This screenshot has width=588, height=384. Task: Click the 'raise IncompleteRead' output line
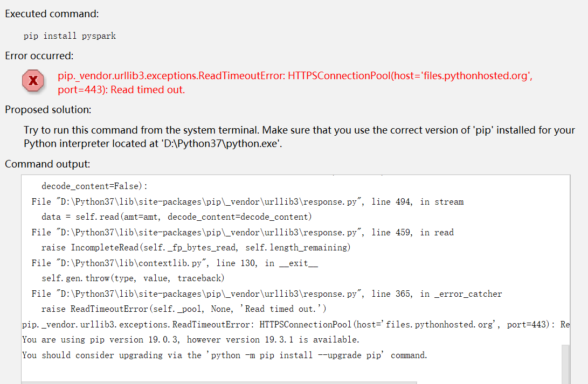point(196,248)
